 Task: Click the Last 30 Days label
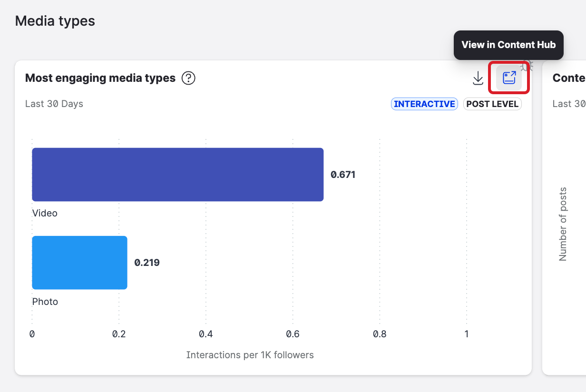click(54, 104)
